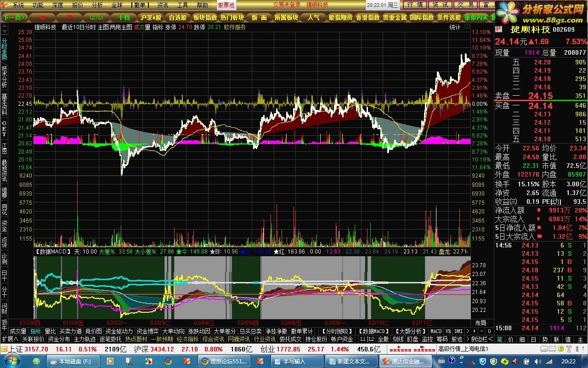Image resolution: width=588 pixels, height=368 pixels.
Task: Click the 下一页>> next page button
Action: click(14, 17)
